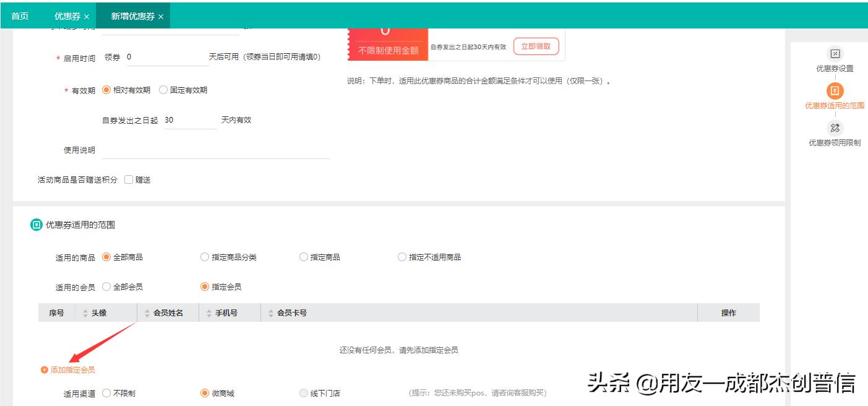Viewport: 868px width, 406px height.
Task: Switch to the 首页 tab
Action: pos(19,15)
